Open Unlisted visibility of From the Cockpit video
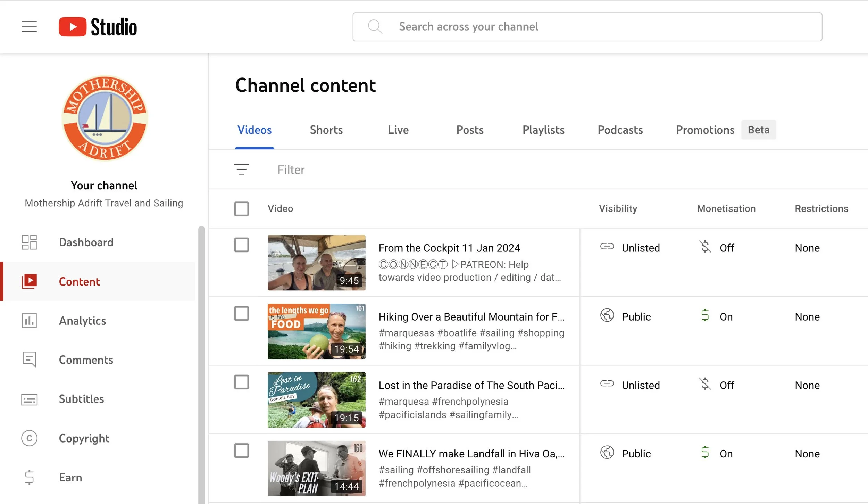This screenshot has width=868, height=504. [x=640, y=248]
